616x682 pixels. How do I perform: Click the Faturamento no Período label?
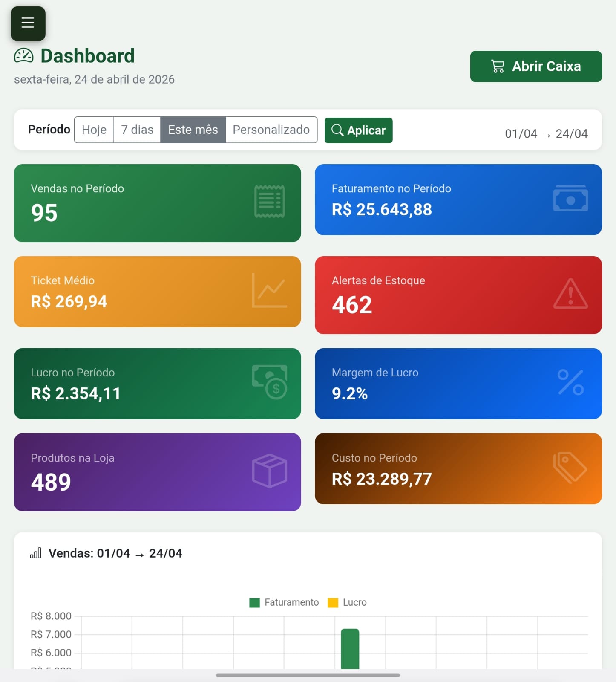point(391,189)
